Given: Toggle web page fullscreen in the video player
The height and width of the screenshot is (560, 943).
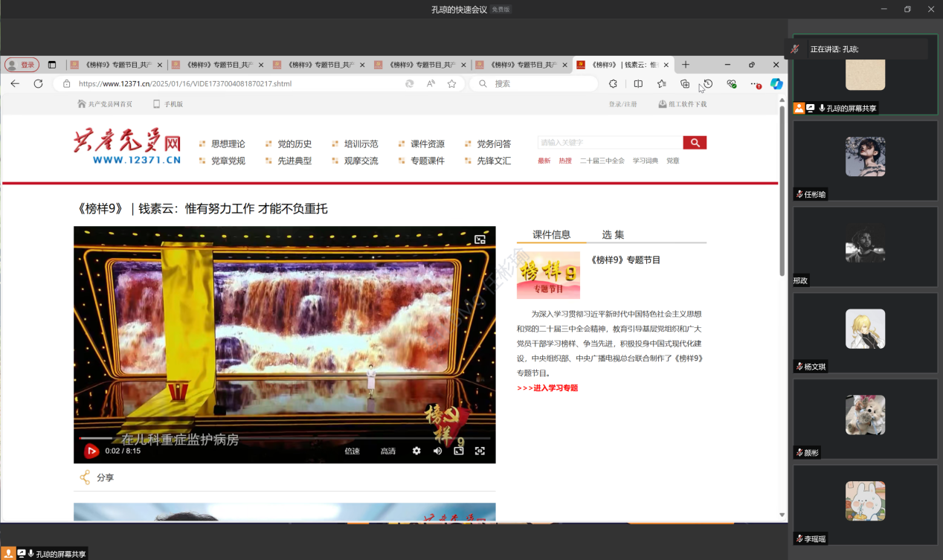Looking at the screenshot, I should pos(459,451).
